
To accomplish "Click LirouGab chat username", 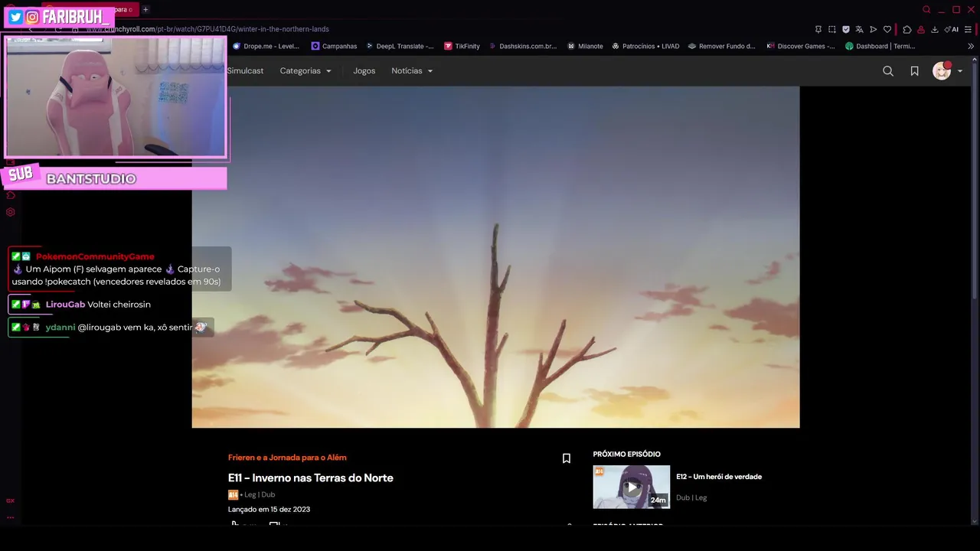I will tap(65, 305).
